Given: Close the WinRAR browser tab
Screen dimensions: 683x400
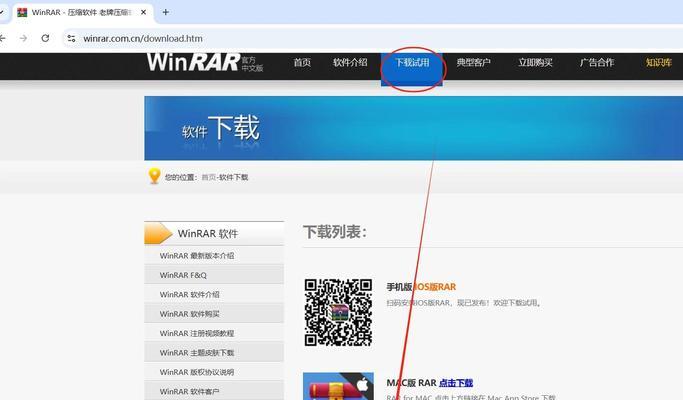Looking at the screenshot, I should click(143, 12).
